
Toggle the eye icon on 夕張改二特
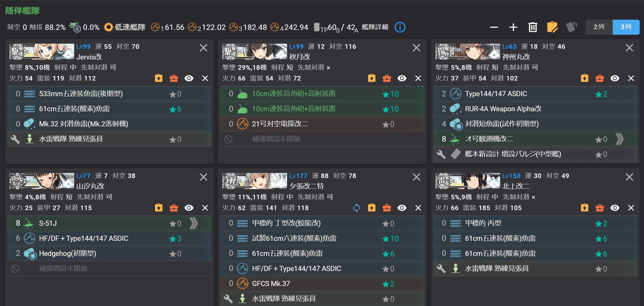(x=402, y=208)
